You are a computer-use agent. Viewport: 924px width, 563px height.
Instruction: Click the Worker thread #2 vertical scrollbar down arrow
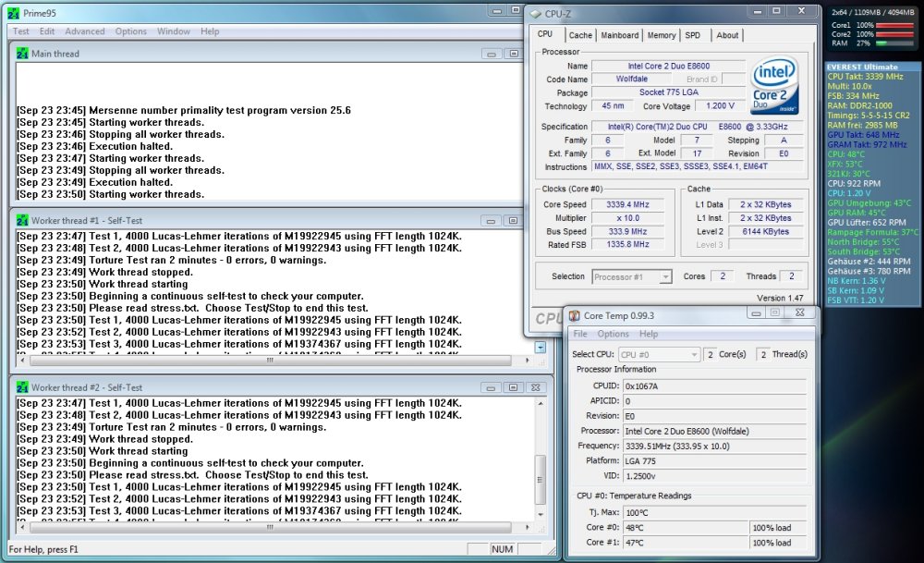tap(541, 515)
